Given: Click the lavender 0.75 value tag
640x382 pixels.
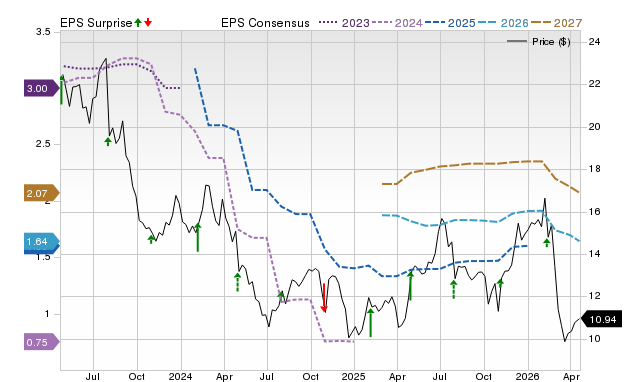Looking at the screenshot, I should [41, 342].
